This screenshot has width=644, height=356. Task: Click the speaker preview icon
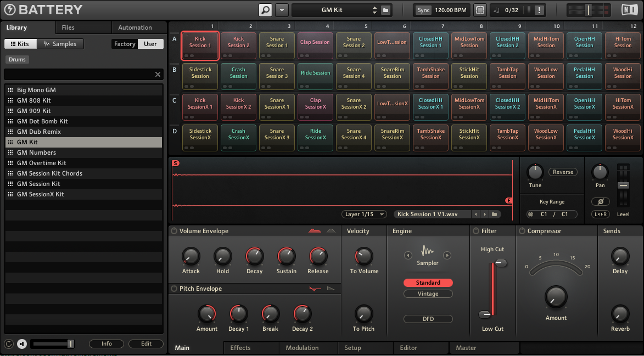(22, 344)
